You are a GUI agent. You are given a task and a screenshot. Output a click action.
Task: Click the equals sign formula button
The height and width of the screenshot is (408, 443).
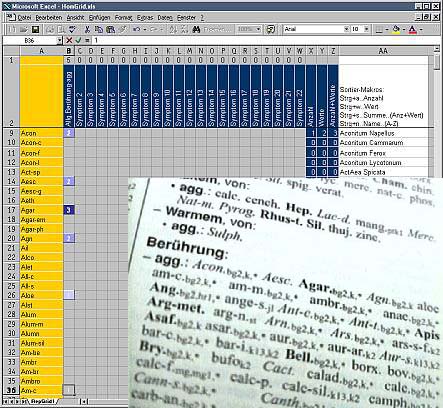(x=87, y=40)
